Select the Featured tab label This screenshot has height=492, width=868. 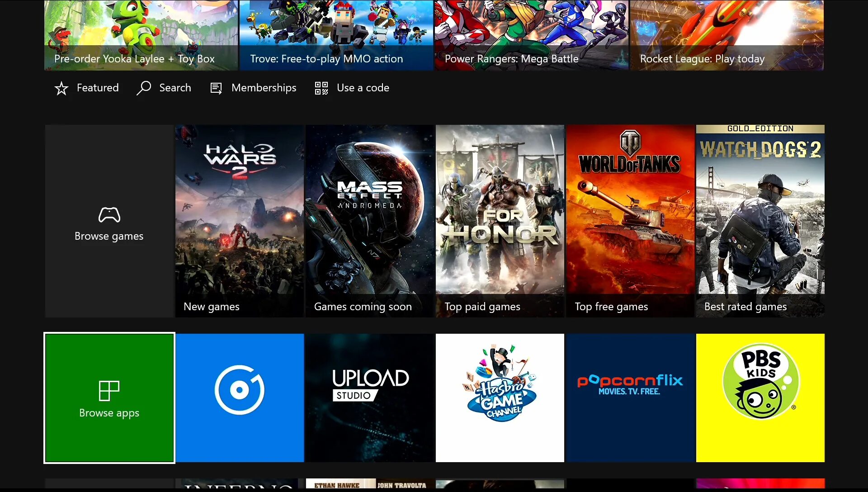click(x=98, y=88)
